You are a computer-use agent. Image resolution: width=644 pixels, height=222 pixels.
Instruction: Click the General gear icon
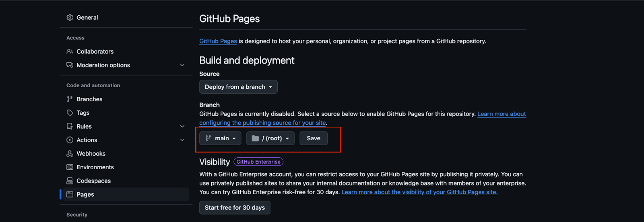point(70,18)
